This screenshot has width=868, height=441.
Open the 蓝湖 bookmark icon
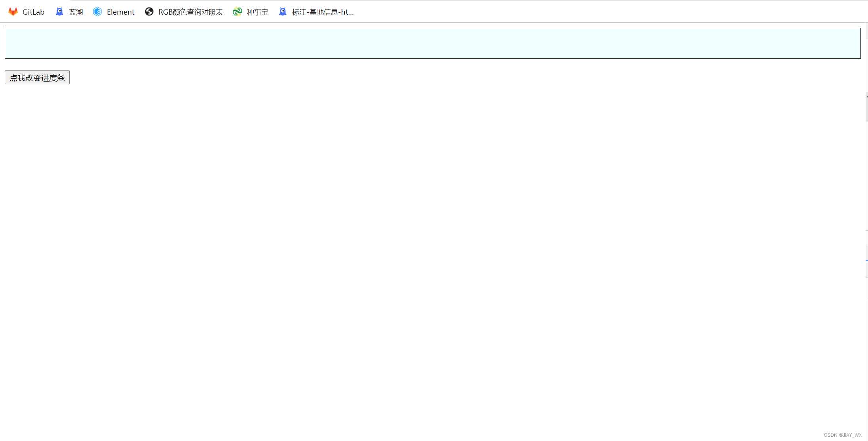tap(59, 12)
